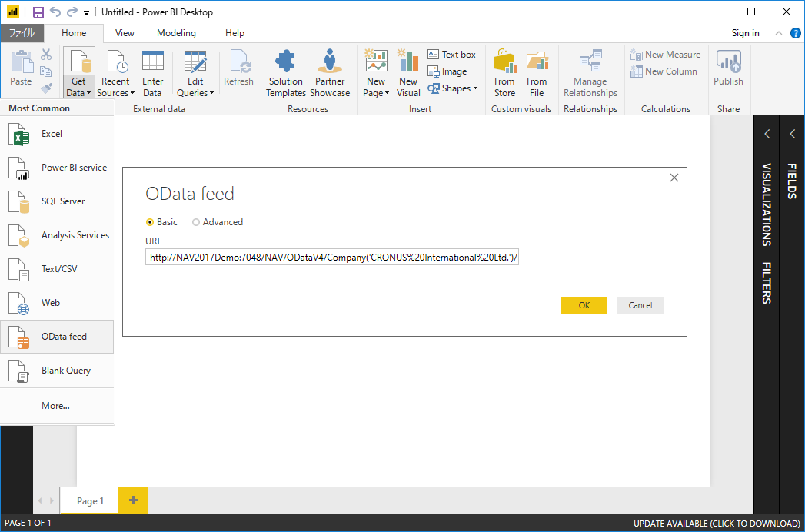Click Update Available status bar link
This screenshot has width=805, height=532.
tap(717, 524)
